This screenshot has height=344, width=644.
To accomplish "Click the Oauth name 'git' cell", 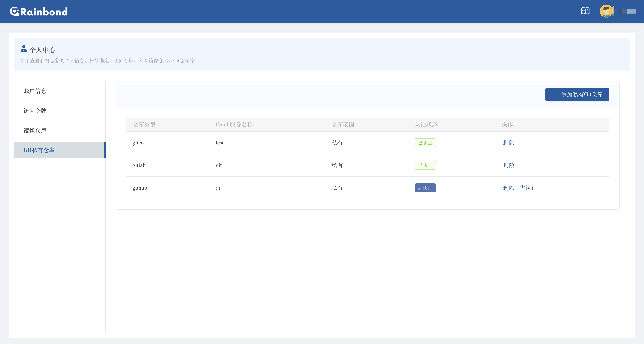I will coord(219,165).
